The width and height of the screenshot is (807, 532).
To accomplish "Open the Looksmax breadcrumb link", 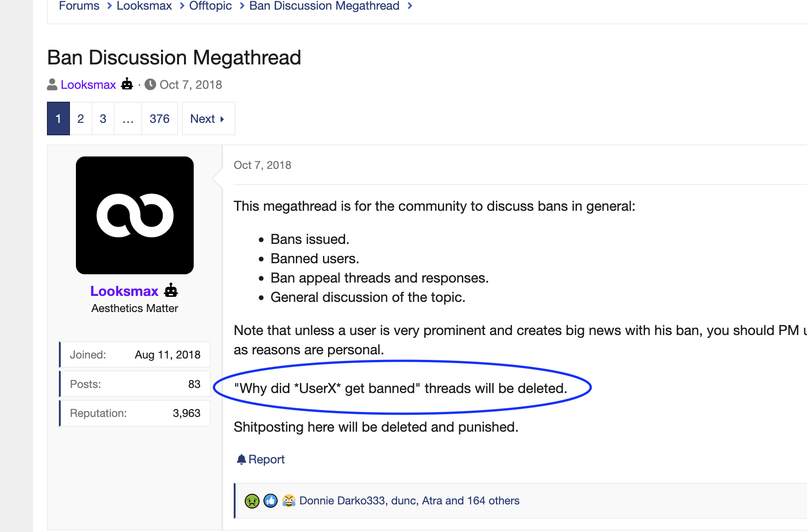I will [144, 6].
